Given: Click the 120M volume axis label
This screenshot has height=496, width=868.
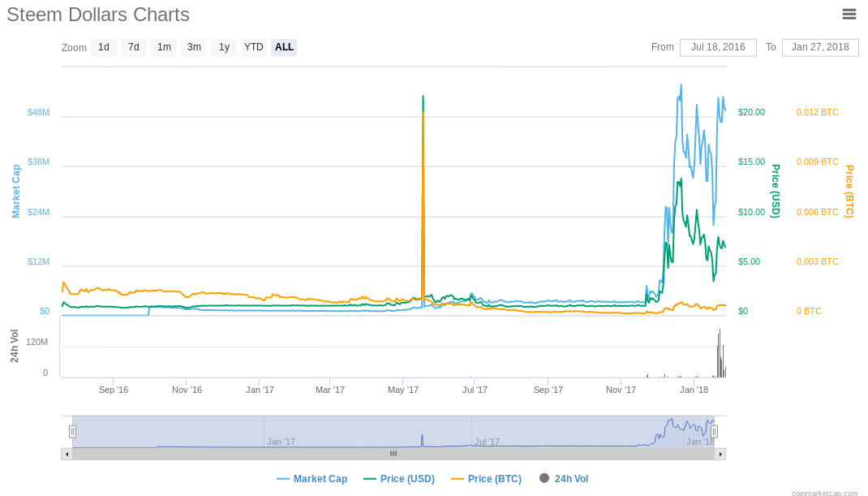Looking at the screenshot, I should (x=37, y=343).
